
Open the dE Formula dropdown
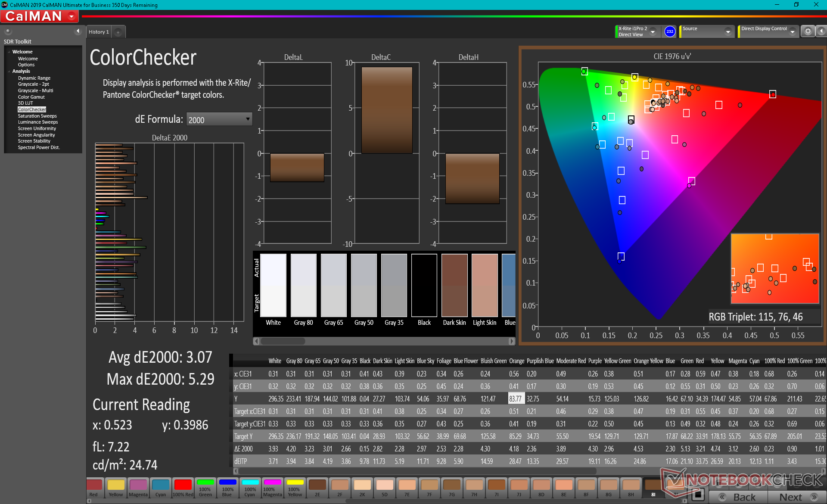tap(219, 119)
